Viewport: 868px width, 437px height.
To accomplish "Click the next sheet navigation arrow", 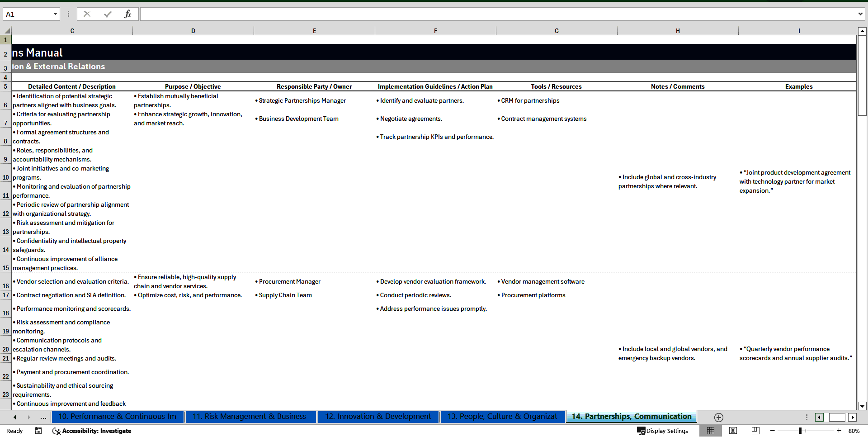I will pyautogui.click(x=29, y=417).
